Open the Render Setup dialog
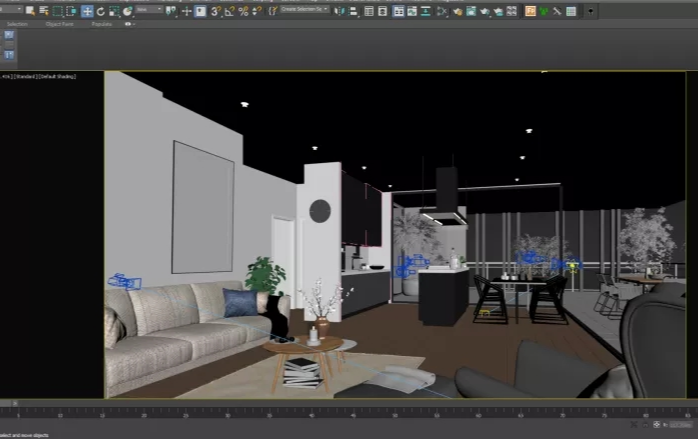This screenshot has height=439, width=698. [x=471, y=11]
